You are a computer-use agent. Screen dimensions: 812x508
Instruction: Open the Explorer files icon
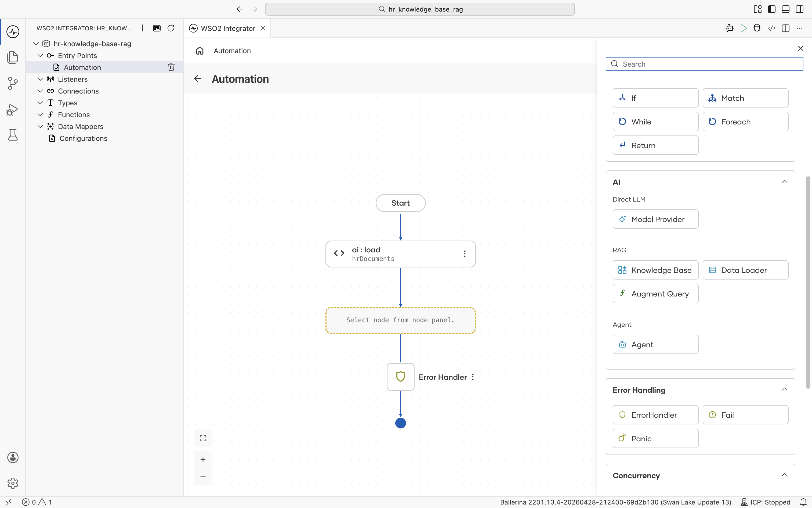(13, 58)
